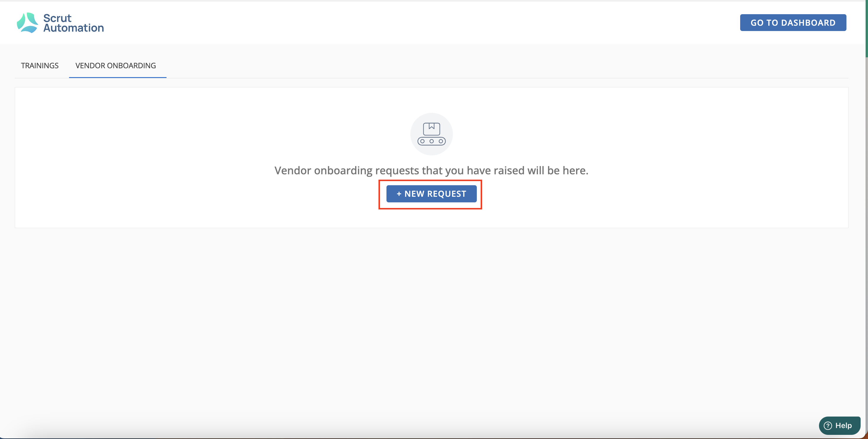
Task: Click the conveyor belt package icon
Action: 431,134
